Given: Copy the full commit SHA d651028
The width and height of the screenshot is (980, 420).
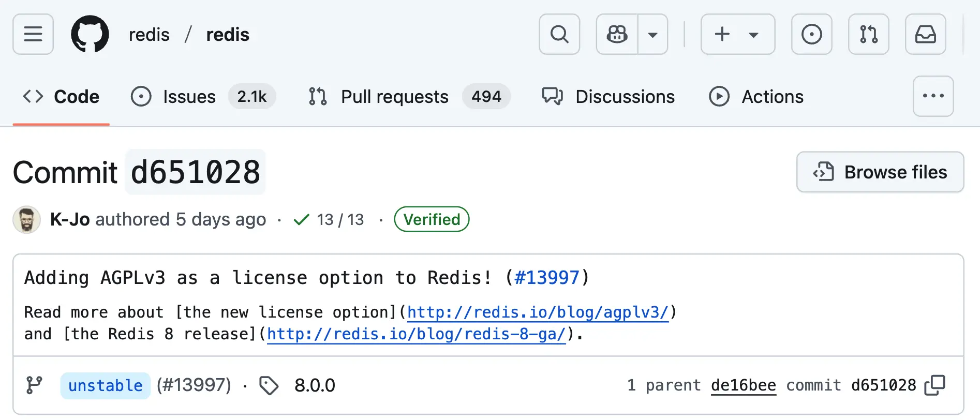Looking at the screenshot, I should point(935,385).
